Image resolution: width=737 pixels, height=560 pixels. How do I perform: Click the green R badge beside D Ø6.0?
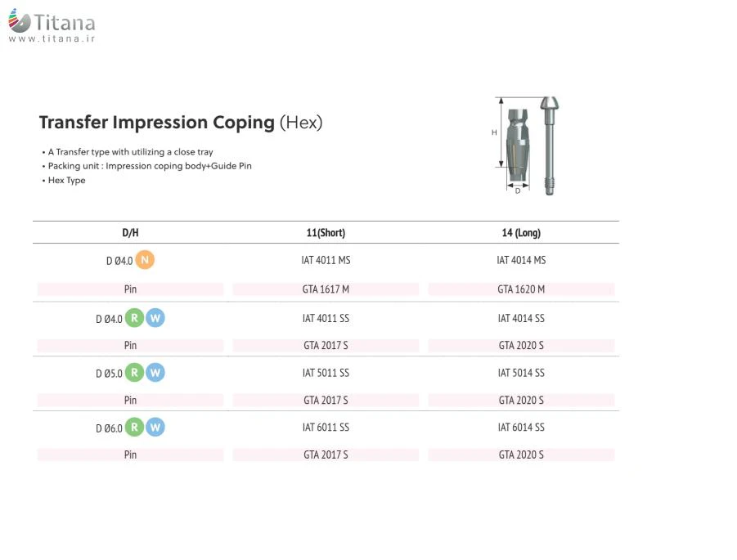[134, 427]
